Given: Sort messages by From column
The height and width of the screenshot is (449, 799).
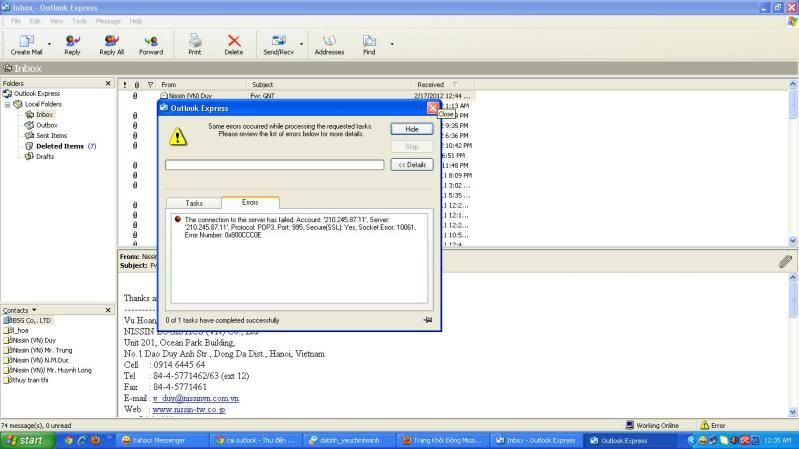Looking at the screenshot, I should click(202, 85).
